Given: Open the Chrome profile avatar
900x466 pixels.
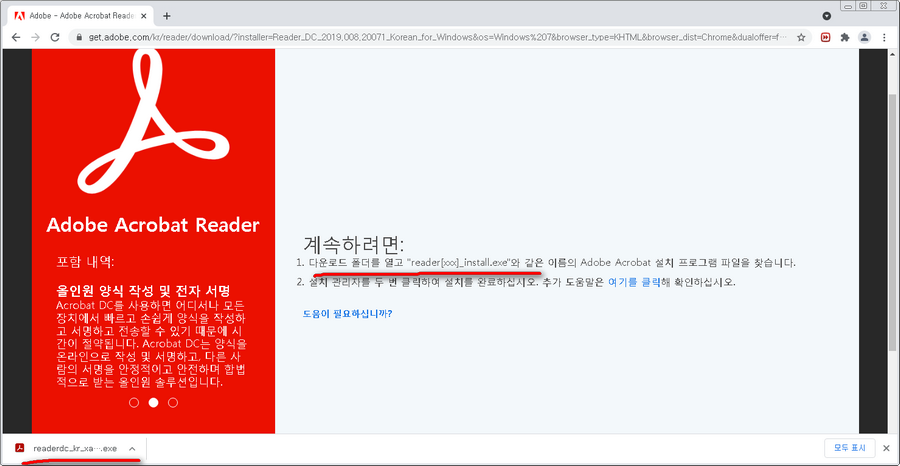Looking at the screenshot, I should tap(864, 38).
